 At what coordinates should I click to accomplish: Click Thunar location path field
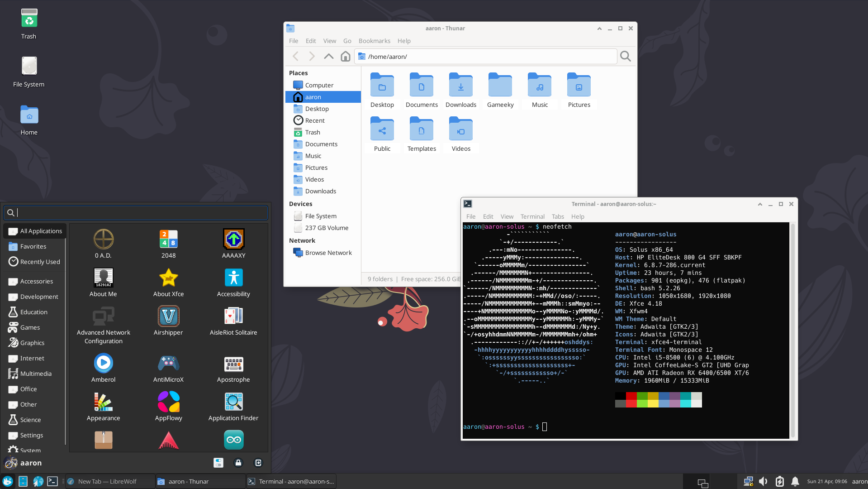click(x=485, y=57)
